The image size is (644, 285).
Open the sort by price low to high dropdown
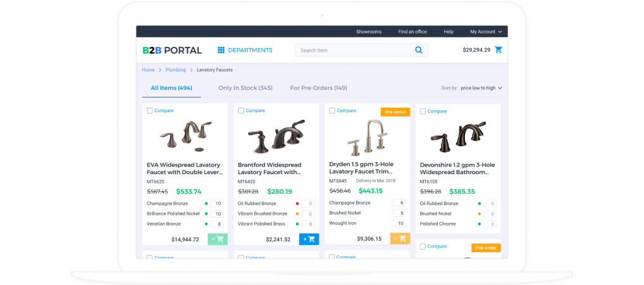481,88
